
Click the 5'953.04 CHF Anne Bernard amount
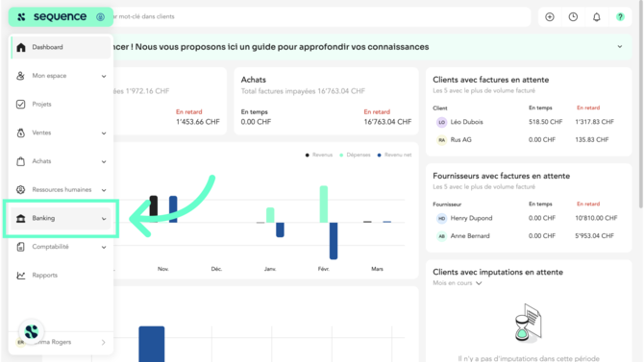pyautogui.click(x=594, y=236)
